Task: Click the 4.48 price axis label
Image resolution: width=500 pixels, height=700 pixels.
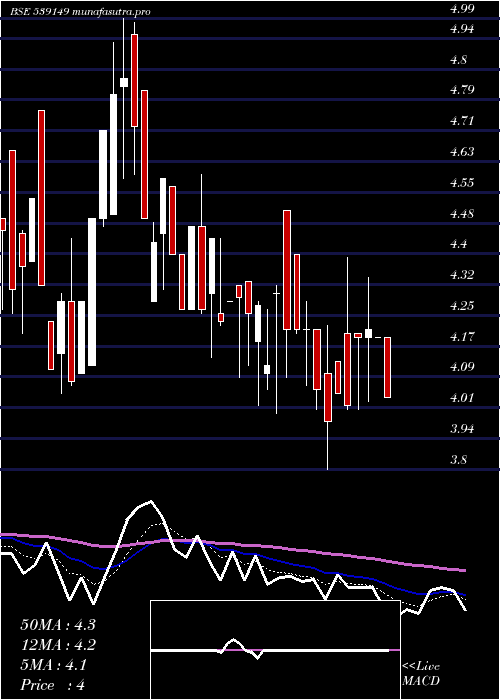Action: 461,214
